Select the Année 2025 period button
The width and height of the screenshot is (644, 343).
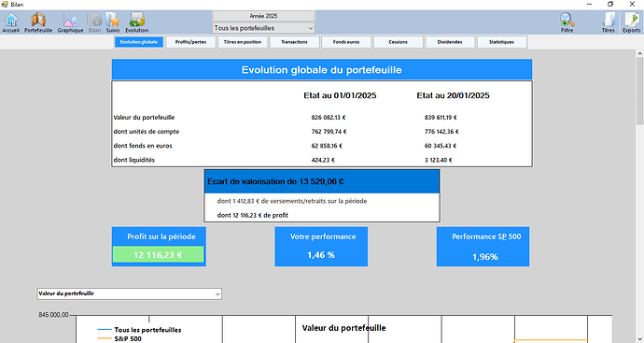coord(264,16)
